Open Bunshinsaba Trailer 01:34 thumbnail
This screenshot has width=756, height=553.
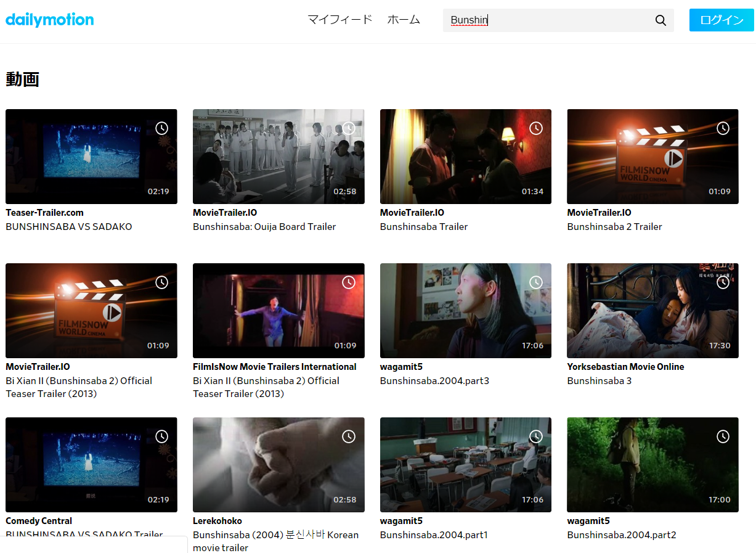(466, 157)
